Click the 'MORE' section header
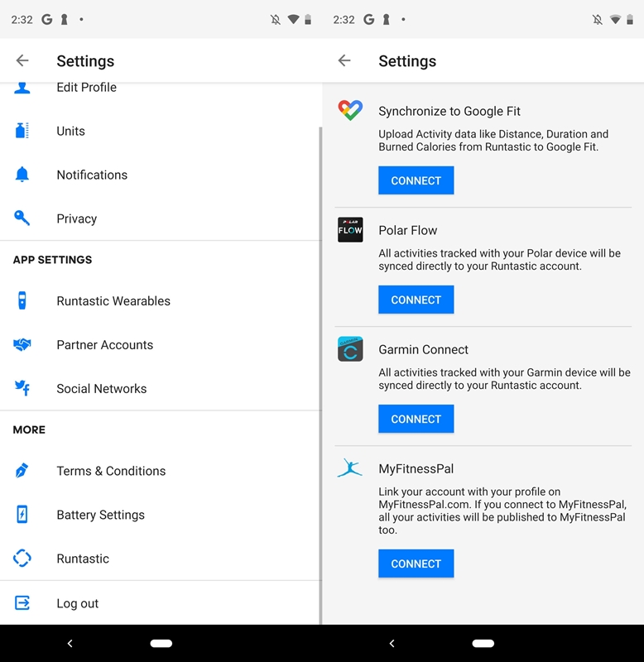This screenshot has height=662, width=644. point(29,429)
